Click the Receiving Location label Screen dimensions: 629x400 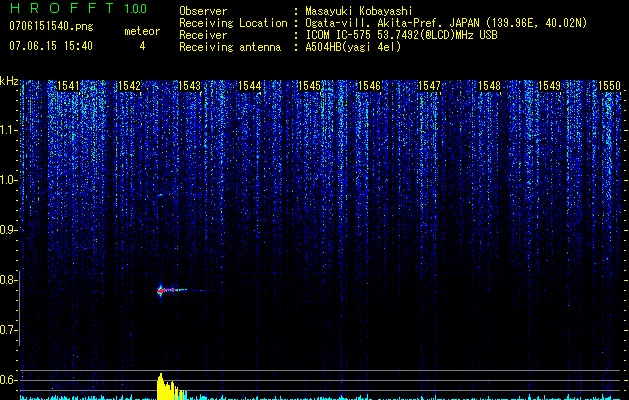pyautogui.click(x=233, y=23)
